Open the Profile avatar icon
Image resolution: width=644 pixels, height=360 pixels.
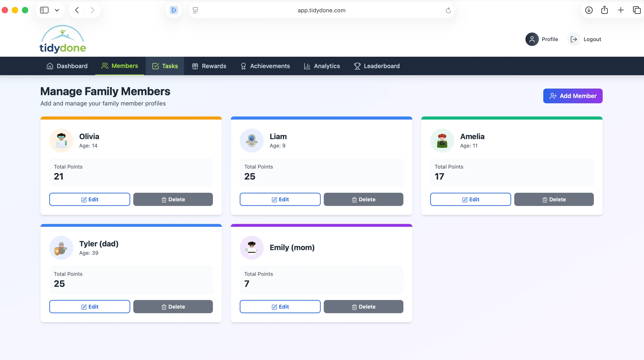click(532, 39)
